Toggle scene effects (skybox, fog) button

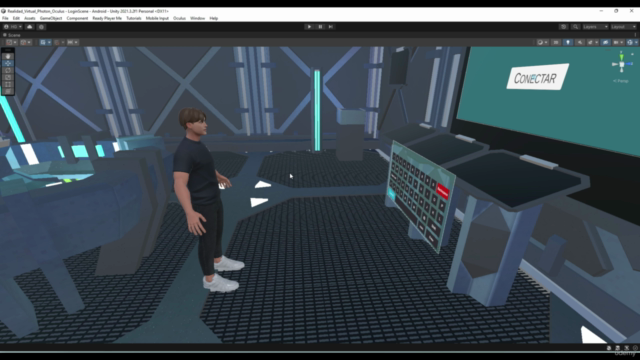[x=590, y=42]
